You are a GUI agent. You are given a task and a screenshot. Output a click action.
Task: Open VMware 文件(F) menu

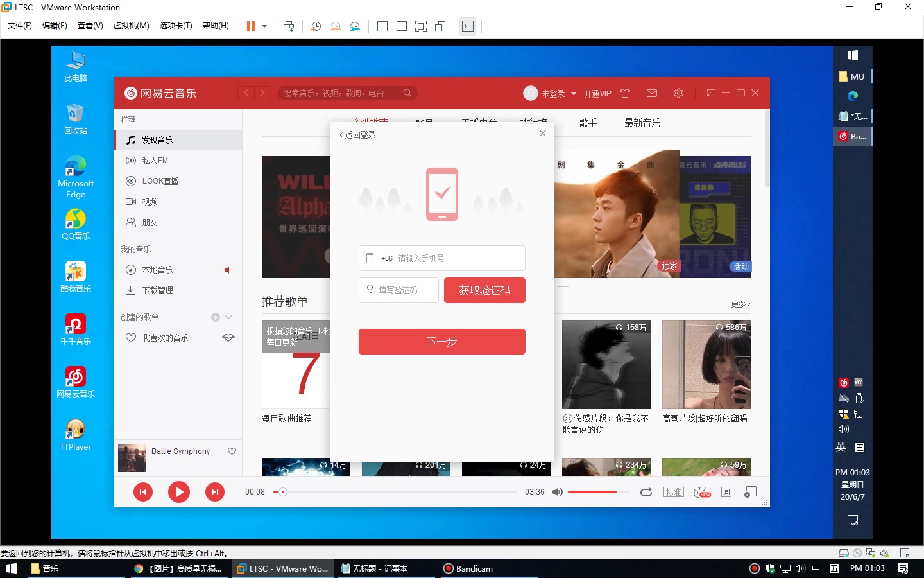tap(19, 26)
